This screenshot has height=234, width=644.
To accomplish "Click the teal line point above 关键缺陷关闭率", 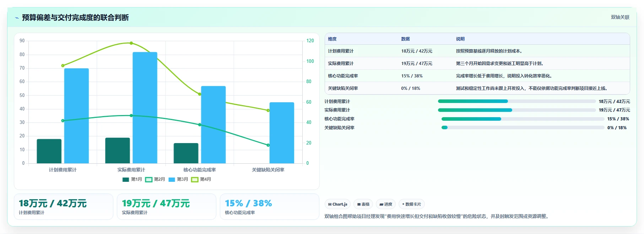I will pyautogui.click(x=268, y=145).
